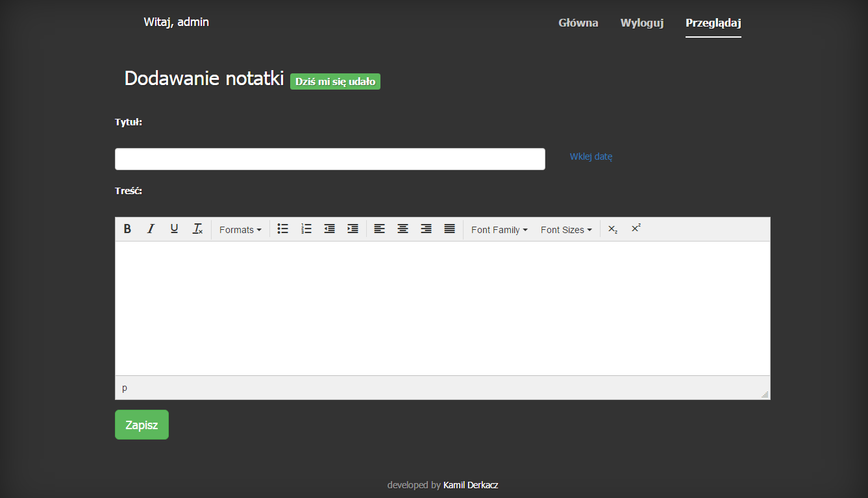Open the Font Family dropdown
This screenshot has width=868, height=498.
click(499, 230)
